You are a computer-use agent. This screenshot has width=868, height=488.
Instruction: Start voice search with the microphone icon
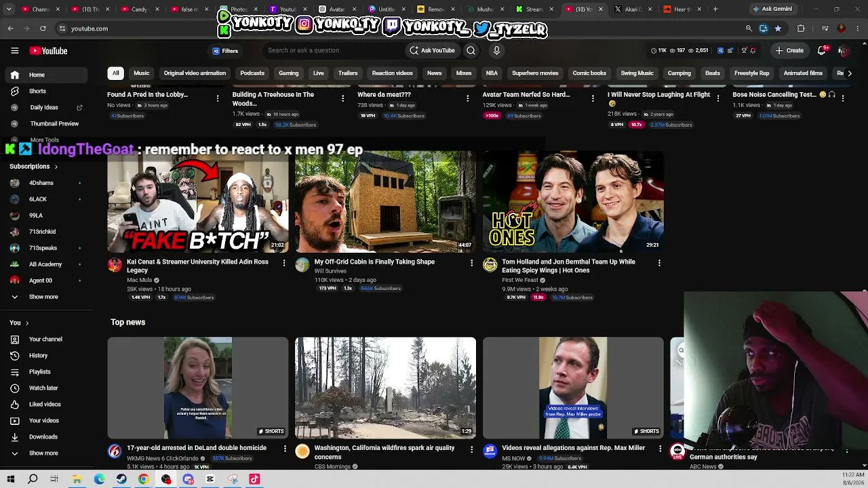coord(496,50)
